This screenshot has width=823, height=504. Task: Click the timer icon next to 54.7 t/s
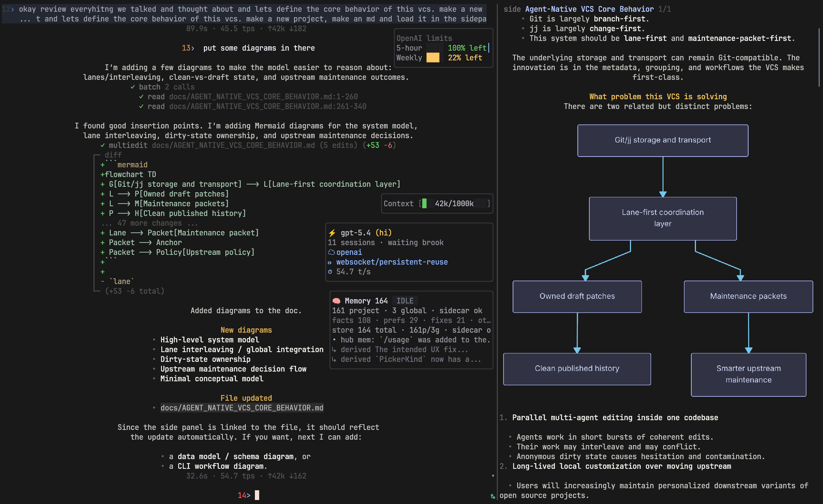tap(330, 272)
